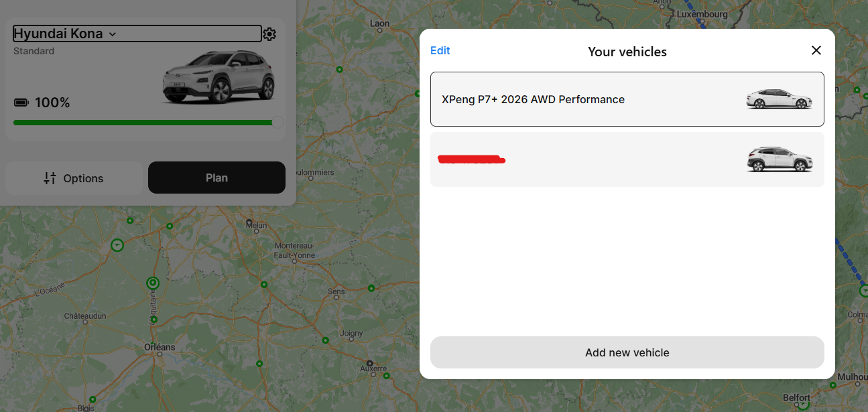Open the Options button
Image resolution: width=868 pixels, height=412 pixels.
click(74, 178)
